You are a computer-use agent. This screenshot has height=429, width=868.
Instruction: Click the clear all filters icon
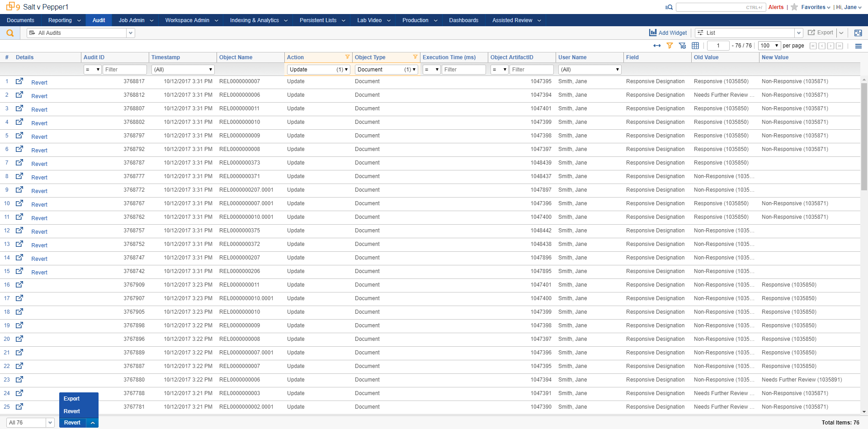point(683,46)
